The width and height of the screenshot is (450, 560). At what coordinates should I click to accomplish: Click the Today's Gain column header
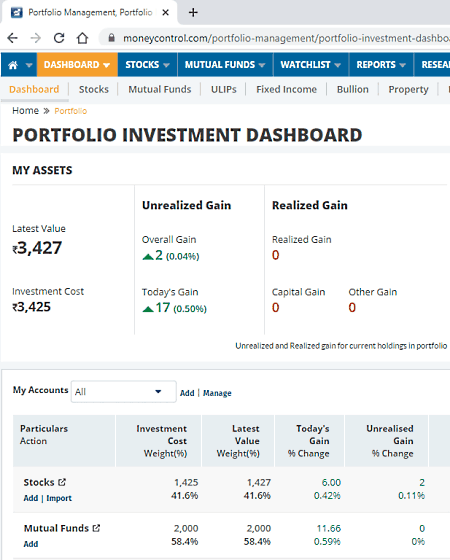(309, 441)
